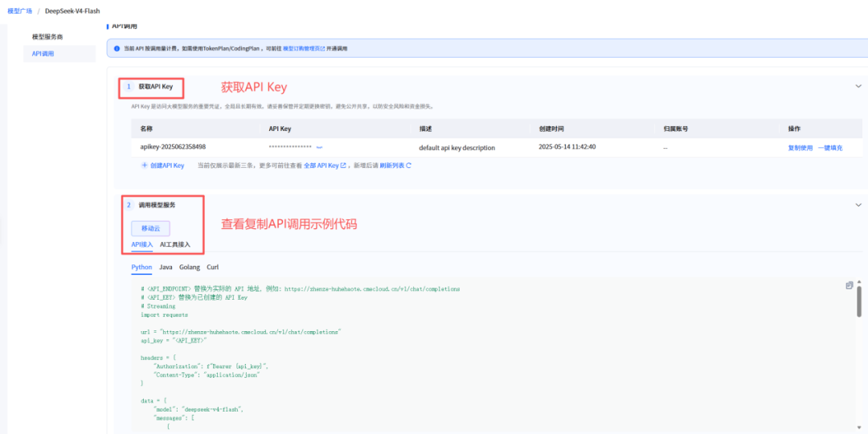Viewport: 868px width, 434px height.
Task: Click the 创建时间 column header
Action: (551, 129)
